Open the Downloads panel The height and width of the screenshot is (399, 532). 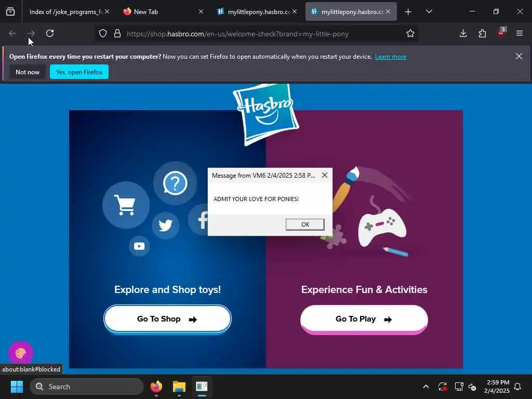click(463, 33)
